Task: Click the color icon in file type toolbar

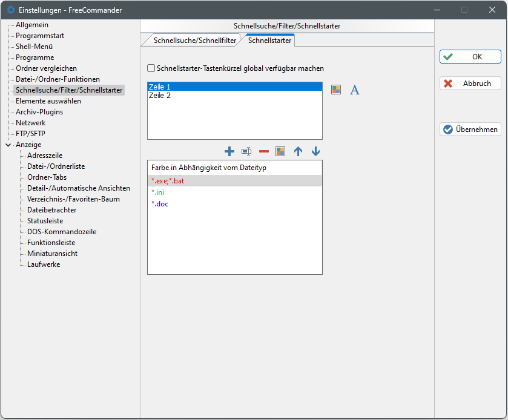Action: coord(280,151)
